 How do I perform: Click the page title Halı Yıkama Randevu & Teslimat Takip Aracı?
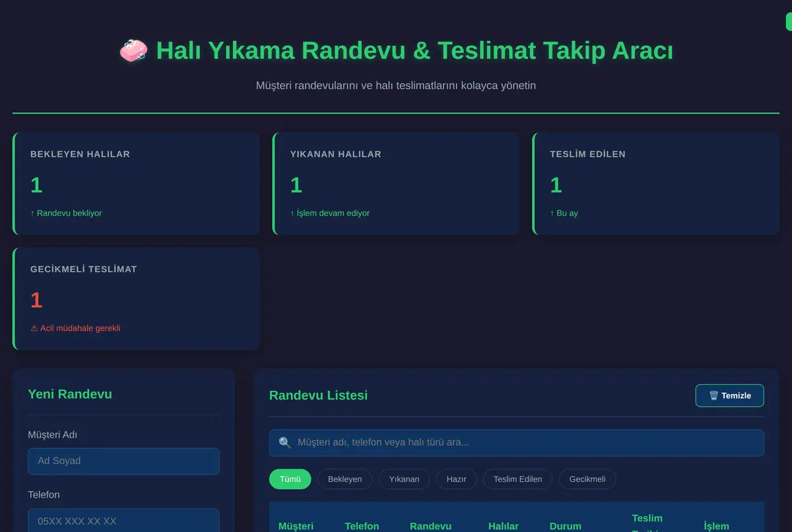(414, 51)
